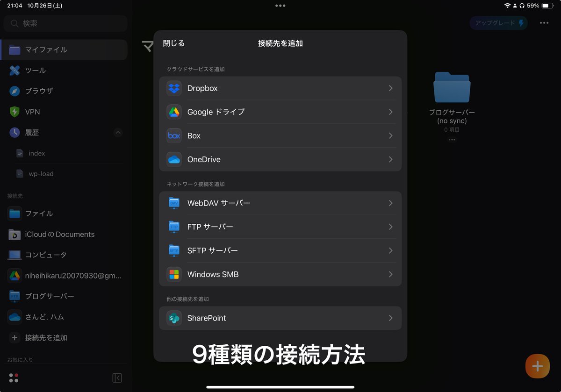Click the VPN shield icon
561x392 pixels.
(14, 112)
